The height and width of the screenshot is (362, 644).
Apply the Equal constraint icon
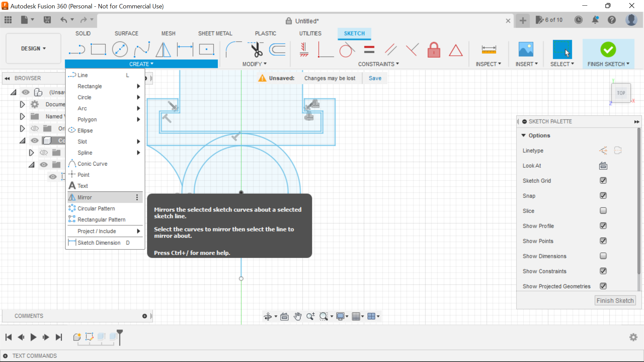(x=369, y=49)
